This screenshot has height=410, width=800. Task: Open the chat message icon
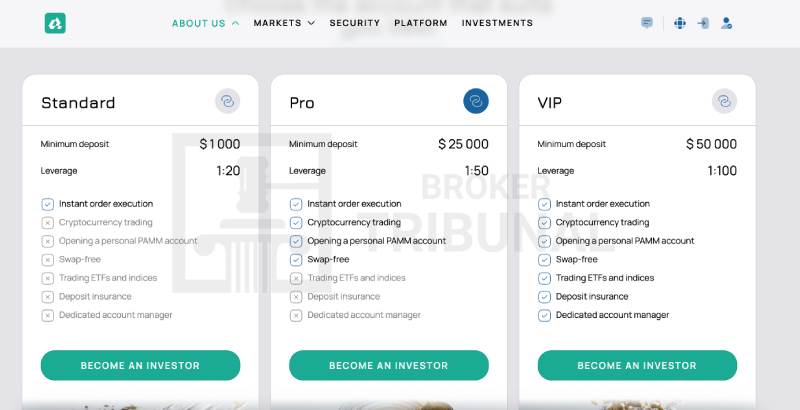pos(647,23)
